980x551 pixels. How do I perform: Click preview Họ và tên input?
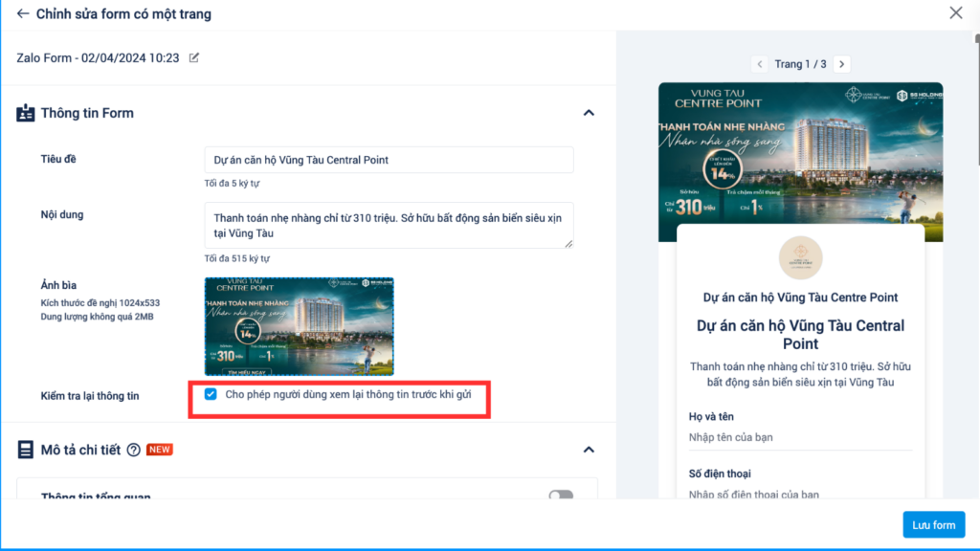[x=801, y=437]
